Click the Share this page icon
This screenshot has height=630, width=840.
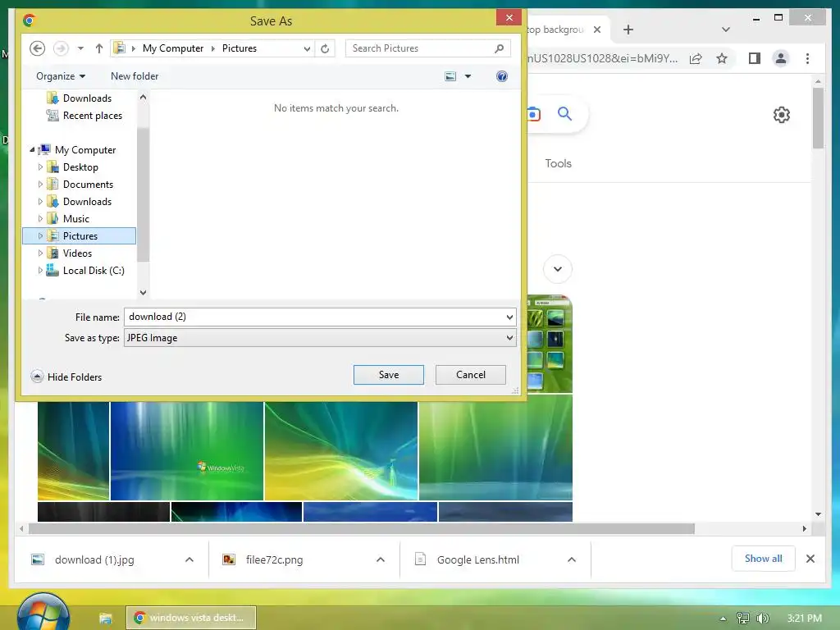[x=696, y=58]
